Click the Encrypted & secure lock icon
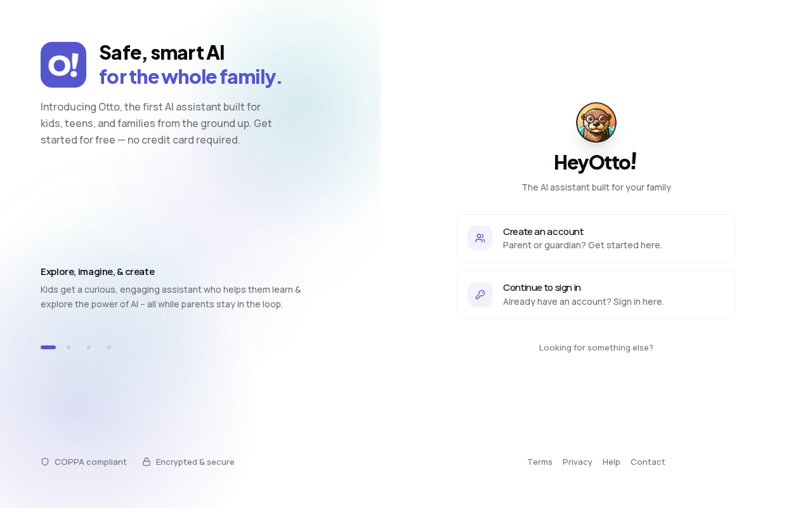 tap(147, 462)
